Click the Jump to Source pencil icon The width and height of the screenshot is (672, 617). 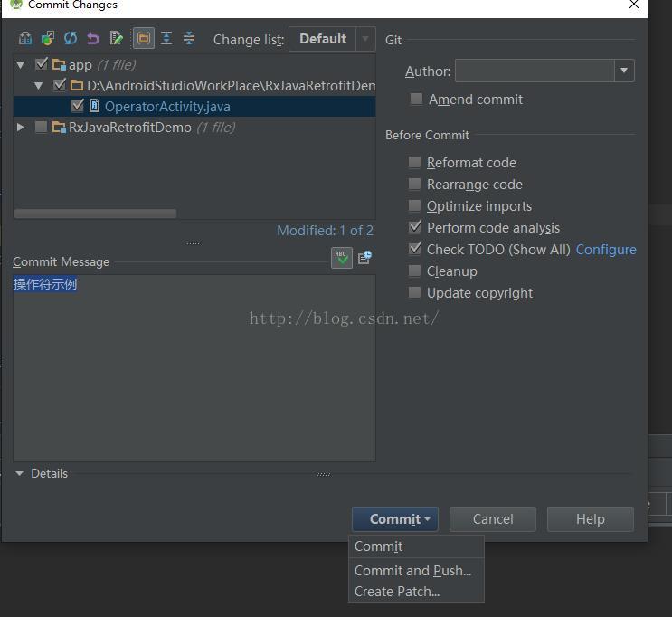(116, 38)
